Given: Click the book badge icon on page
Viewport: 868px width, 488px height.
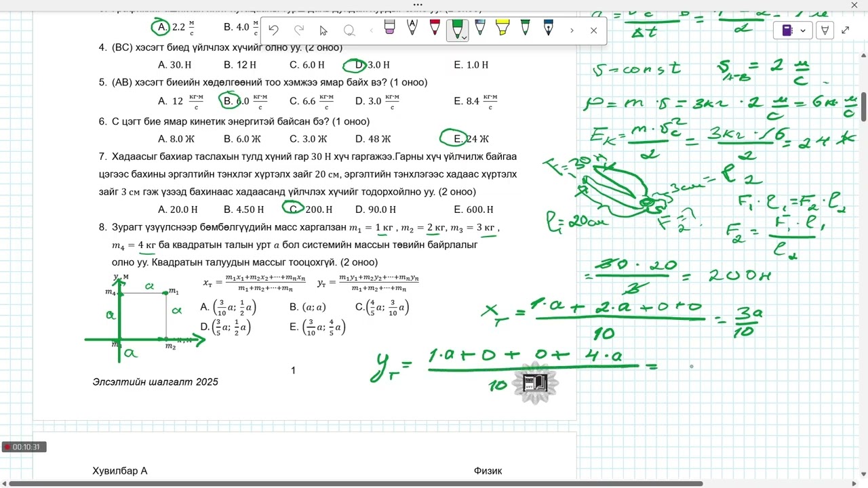Looking at the screenshot, I should click(535, 384).
